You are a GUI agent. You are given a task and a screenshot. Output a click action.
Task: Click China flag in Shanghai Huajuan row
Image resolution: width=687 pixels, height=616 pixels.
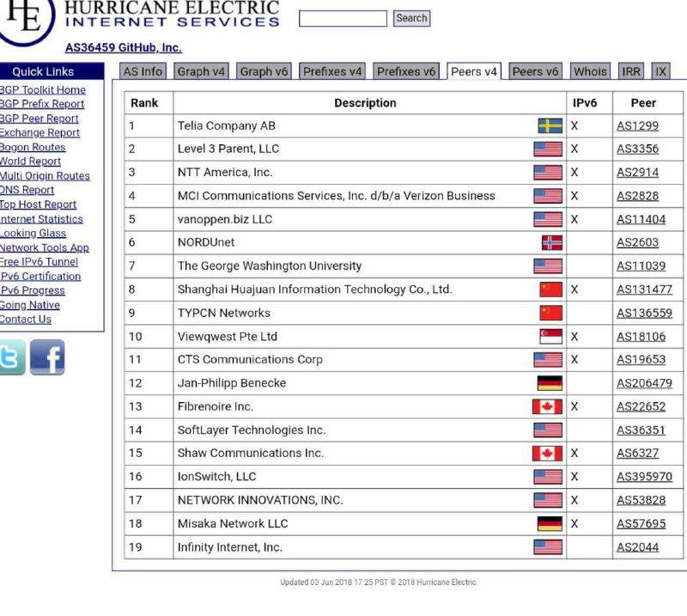coord(551,290)
